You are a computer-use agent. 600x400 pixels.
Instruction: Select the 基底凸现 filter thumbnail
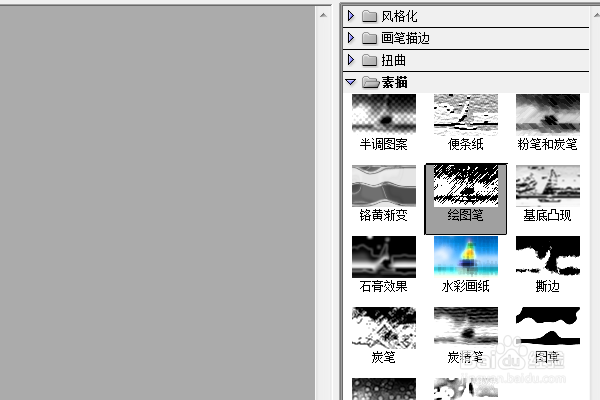tap(548, 186)
